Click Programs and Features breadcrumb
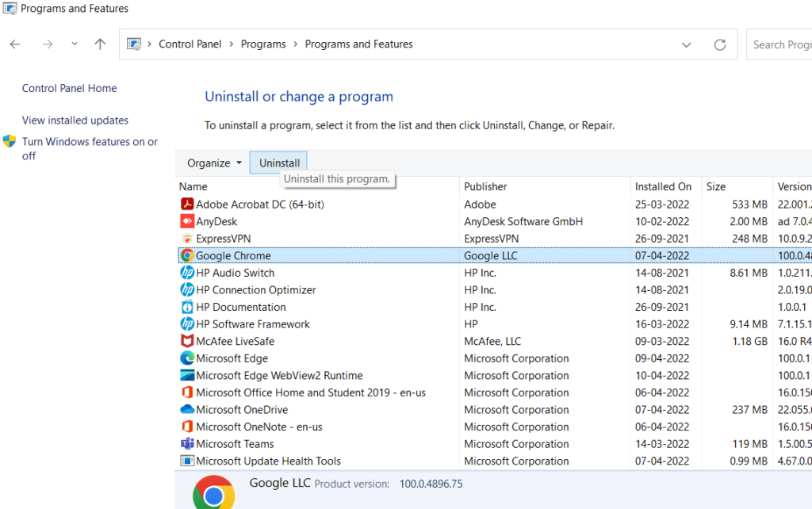 (359, 44)
